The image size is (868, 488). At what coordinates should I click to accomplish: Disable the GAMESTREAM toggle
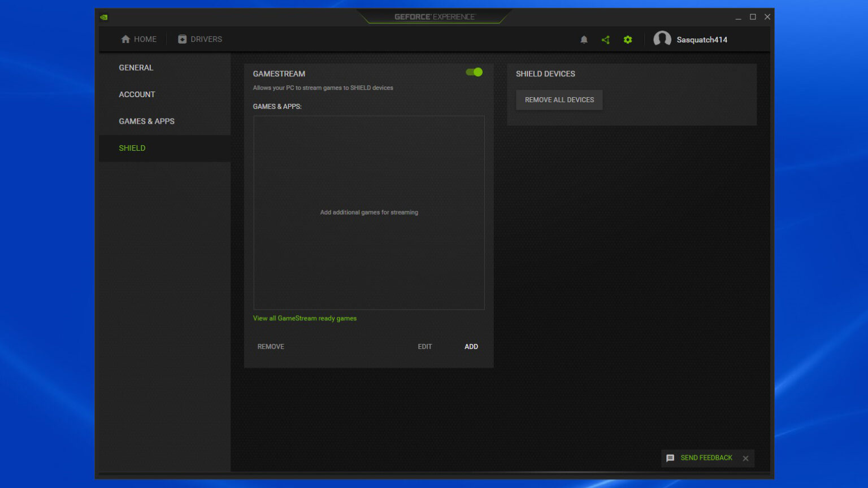pos(474,72)
